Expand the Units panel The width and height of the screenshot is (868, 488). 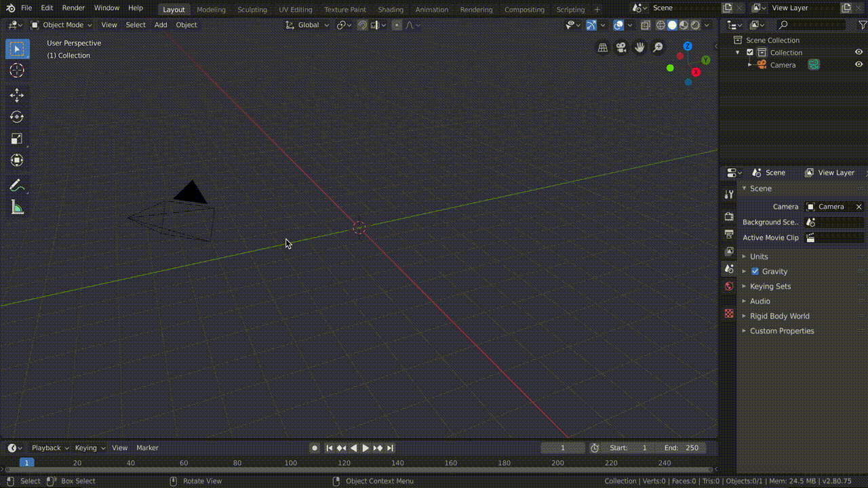click(x=759, y=256)
